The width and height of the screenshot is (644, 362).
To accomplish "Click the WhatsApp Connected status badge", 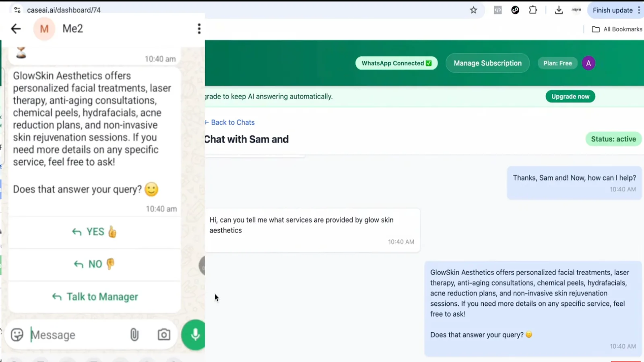I will pyautogui.click(x=396, y=63).
